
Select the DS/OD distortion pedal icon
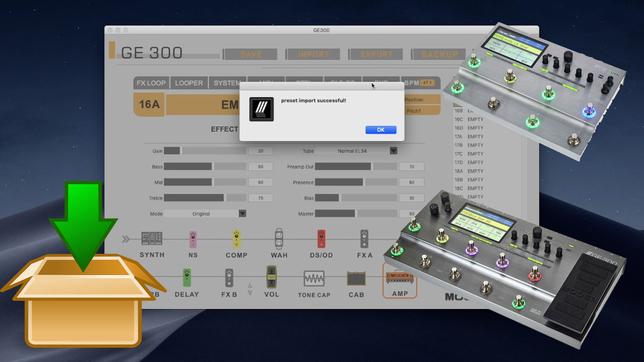coord(321,239)
